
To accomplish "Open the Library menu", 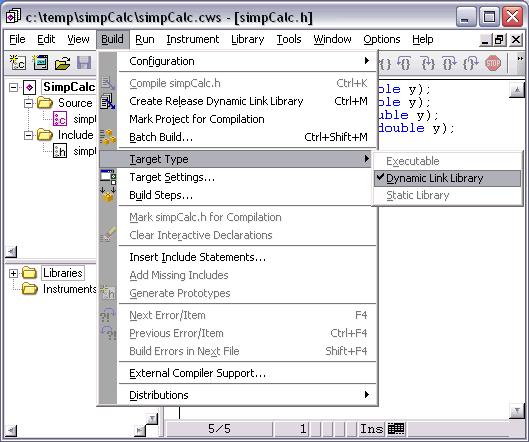I will click(x=248, y=39).
